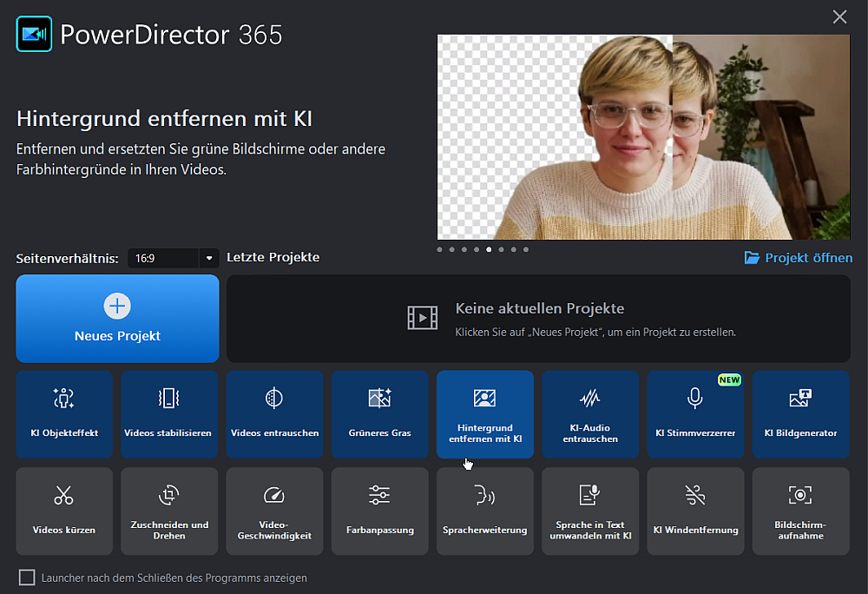Launch the Grüneres Gras tool
The image size is (868, 594).
click(x=379, y=414)
